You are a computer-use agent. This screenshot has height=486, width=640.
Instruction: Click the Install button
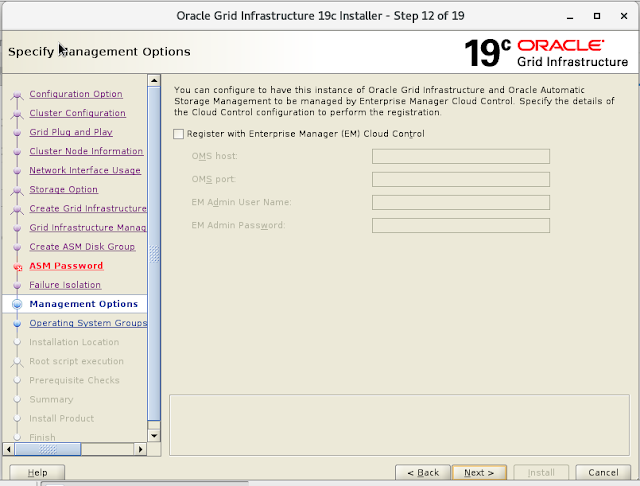541,473
